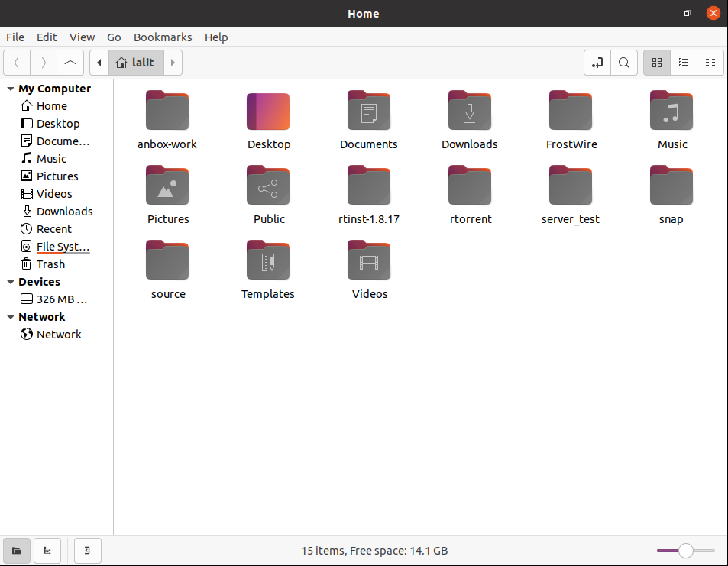
Task: Open the Music folder icon
Action: 671,112
